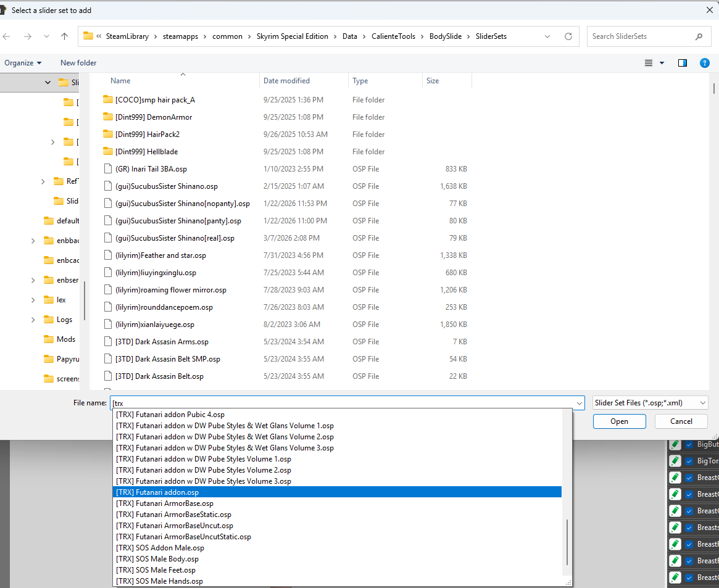The width and height of the screenshot is (719, 588).
Task: Expand the Logs folder in the tree
Action: click(x=33, y=320)
